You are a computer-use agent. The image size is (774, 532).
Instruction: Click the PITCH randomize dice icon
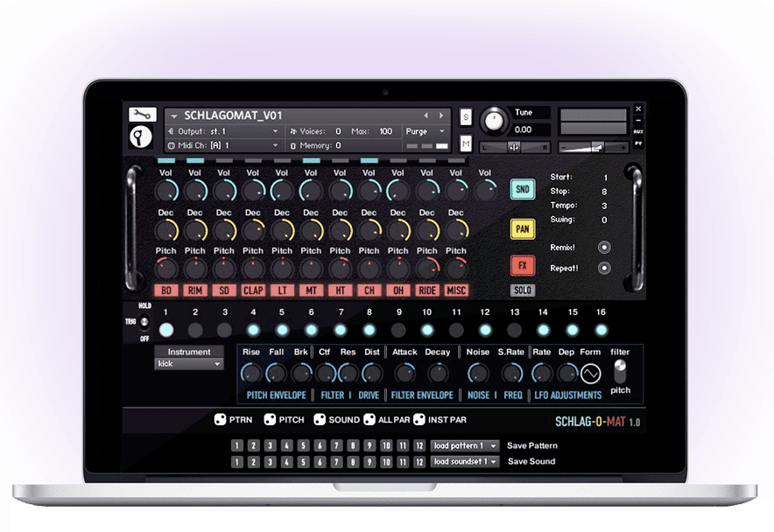coord(268,419)
